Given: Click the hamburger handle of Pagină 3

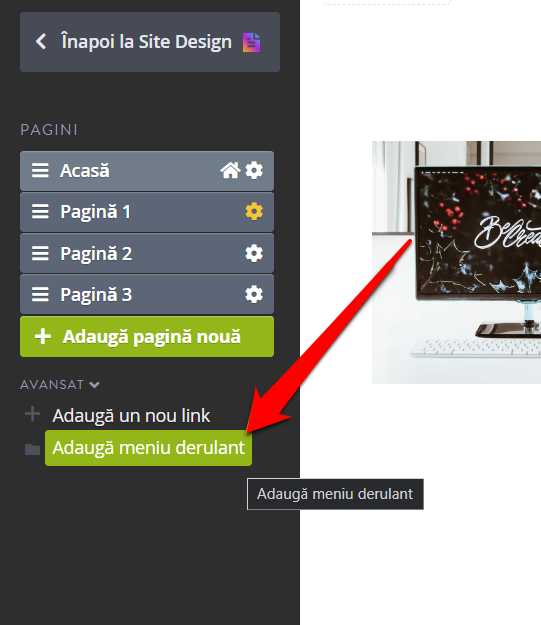Looking at the screenshot, I should tap(40, 295).
